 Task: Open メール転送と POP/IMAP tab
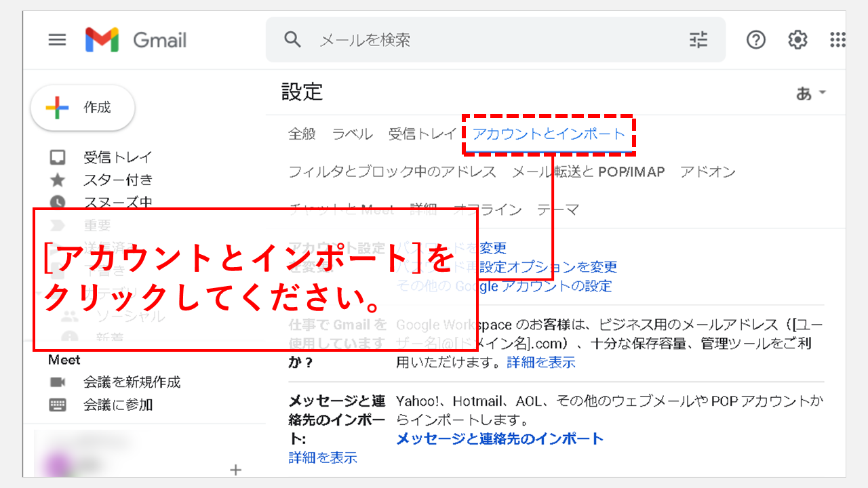pos(589,172)
